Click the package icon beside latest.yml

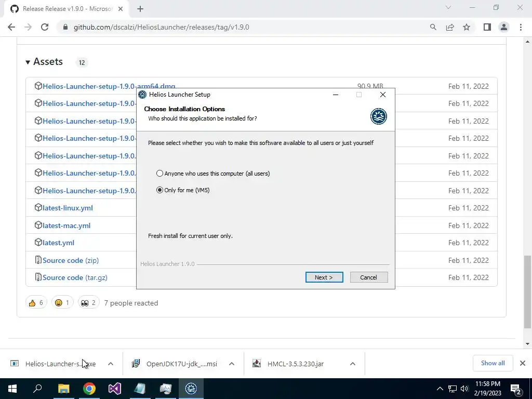point(38,242)
